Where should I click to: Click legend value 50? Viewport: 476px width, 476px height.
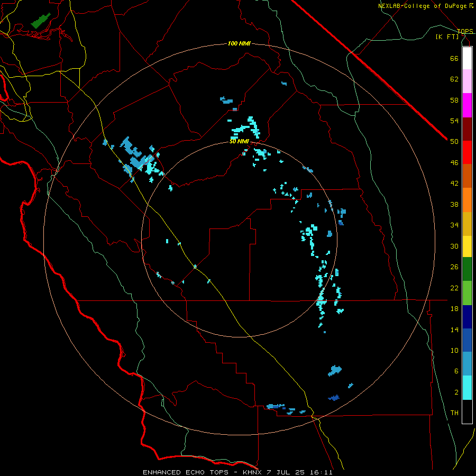(x=454, y=142)
